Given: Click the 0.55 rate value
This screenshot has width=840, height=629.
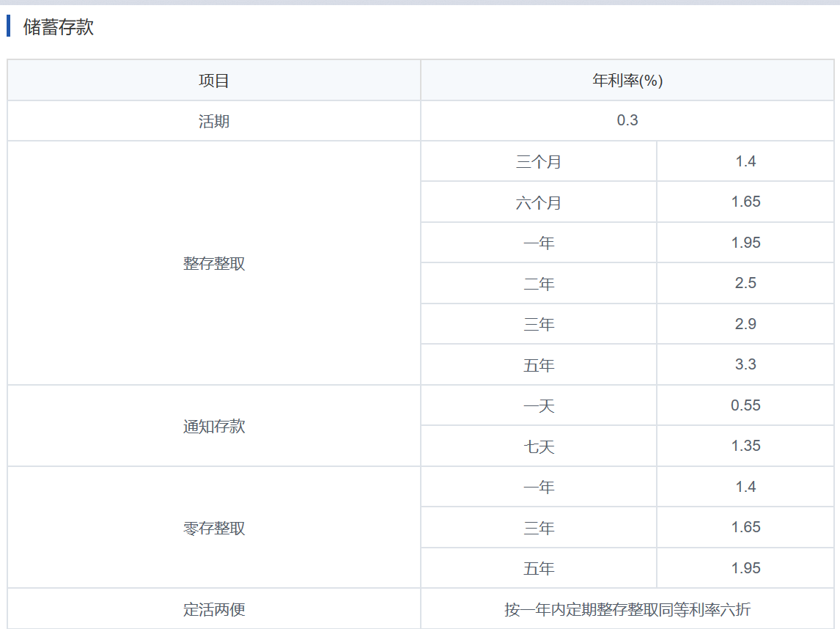Looking at the screenshot, I should (745, 405).
